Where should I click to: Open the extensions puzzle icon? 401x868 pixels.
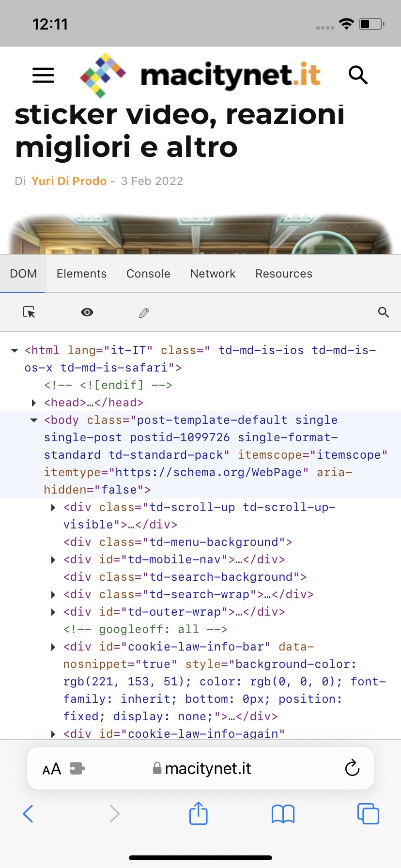77,768
